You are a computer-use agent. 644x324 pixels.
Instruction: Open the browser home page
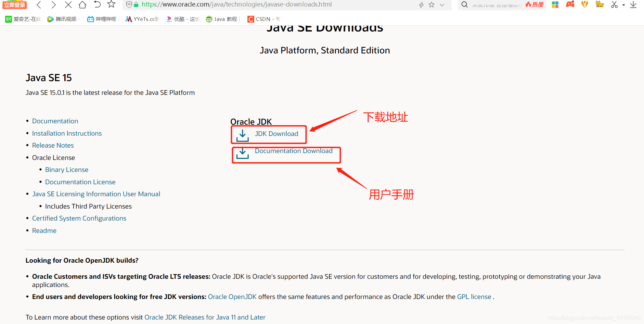tap(82, 5)
